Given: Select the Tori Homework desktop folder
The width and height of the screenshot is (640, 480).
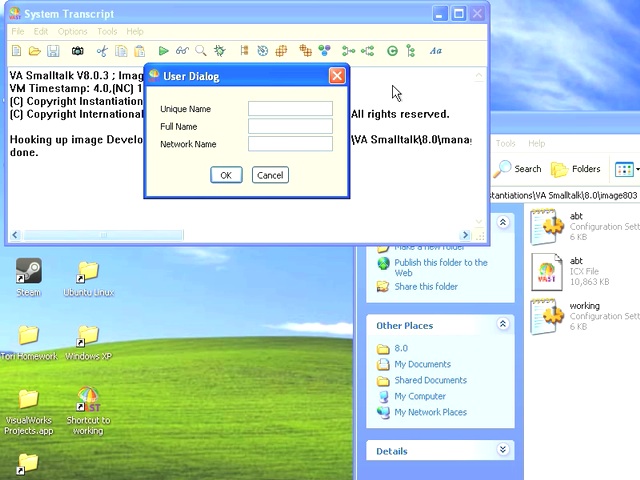Looking at the screenshot, I should (29, 343).
